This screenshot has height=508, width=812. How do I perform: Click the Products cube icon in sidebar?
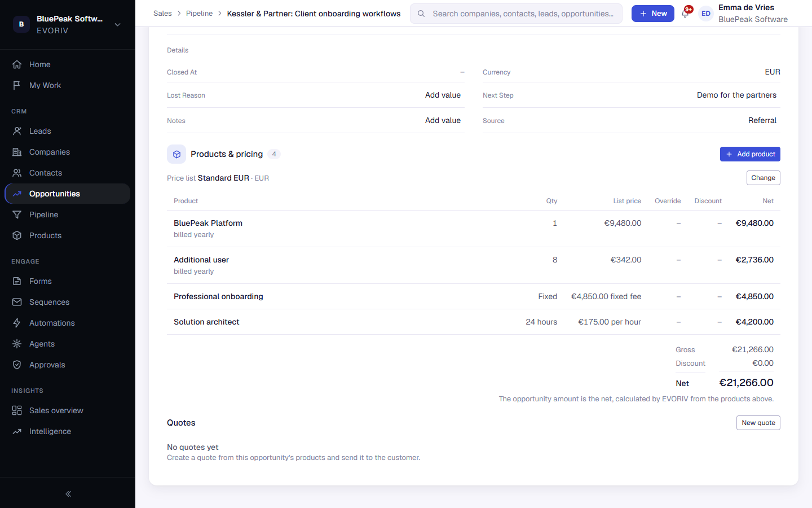(x=17, y=235)
